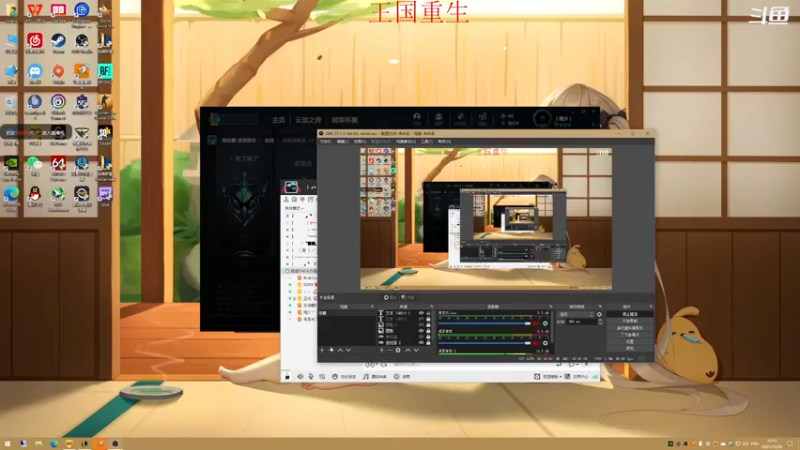Open WeChat desktop icon

point(35,164)
